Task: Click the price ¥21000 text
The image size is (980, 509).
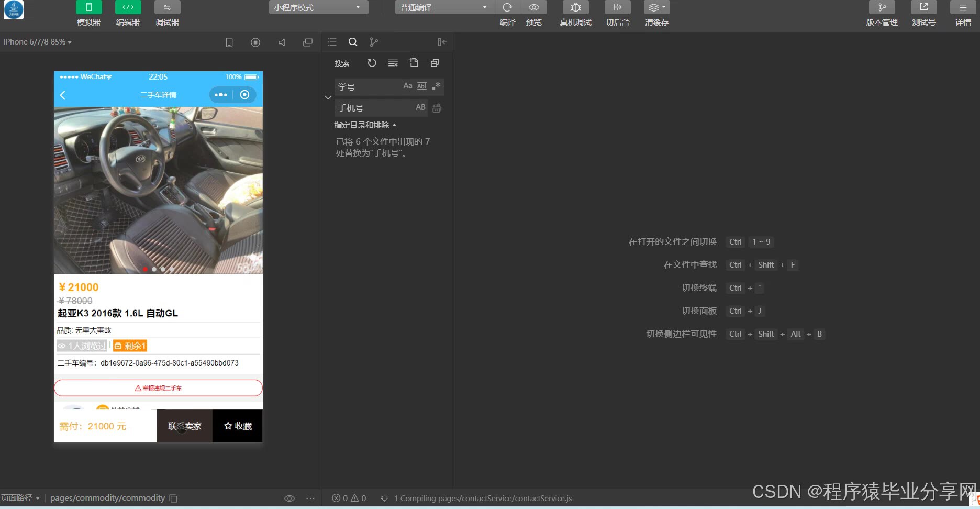Action: (x=79, y=287)
